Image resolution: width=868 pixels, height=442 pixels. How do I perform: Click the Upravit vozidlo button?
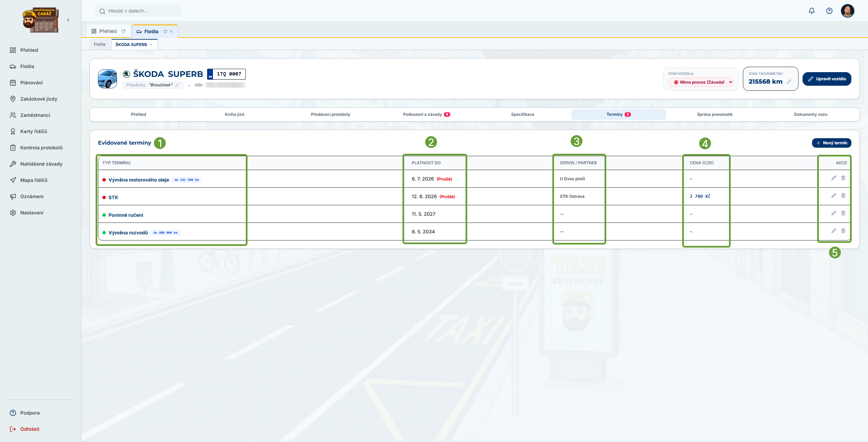(827, 79)
